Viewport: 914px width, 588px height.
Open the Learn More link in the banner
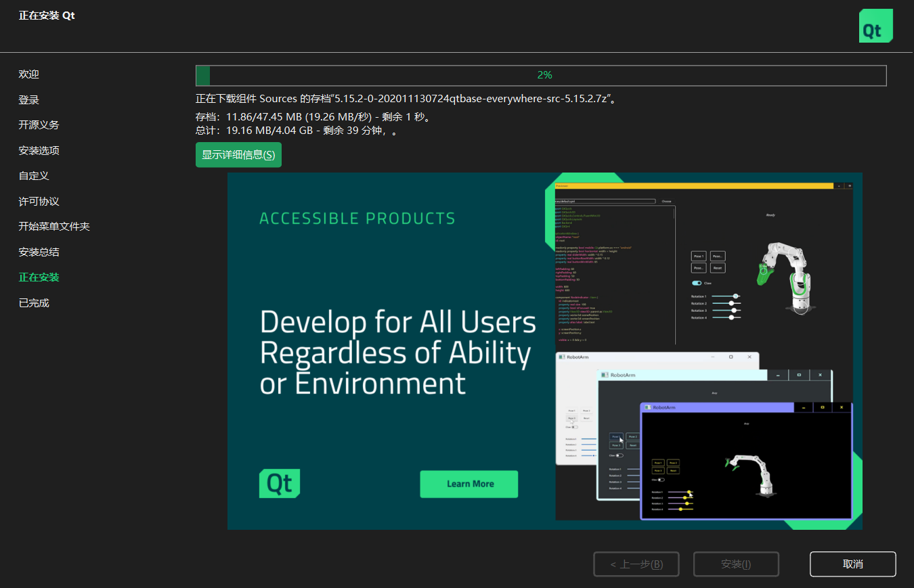pos(469,484)
